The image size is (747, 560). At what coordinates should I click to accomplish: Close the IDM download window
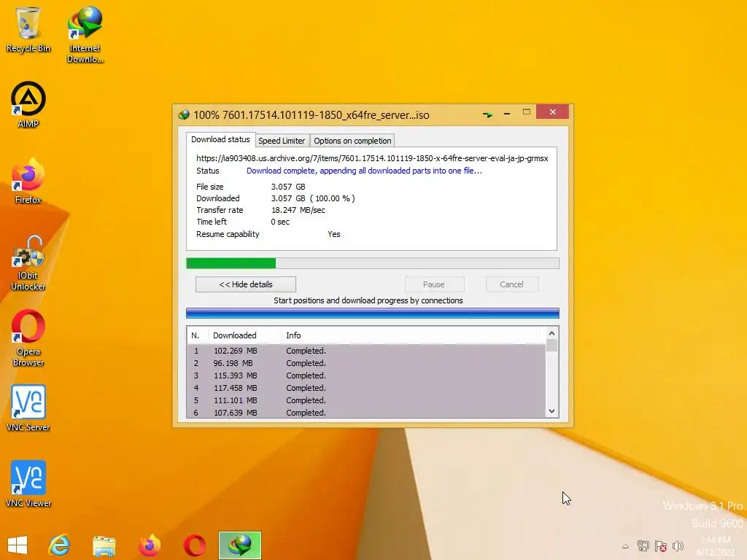(x=553, y=112)
